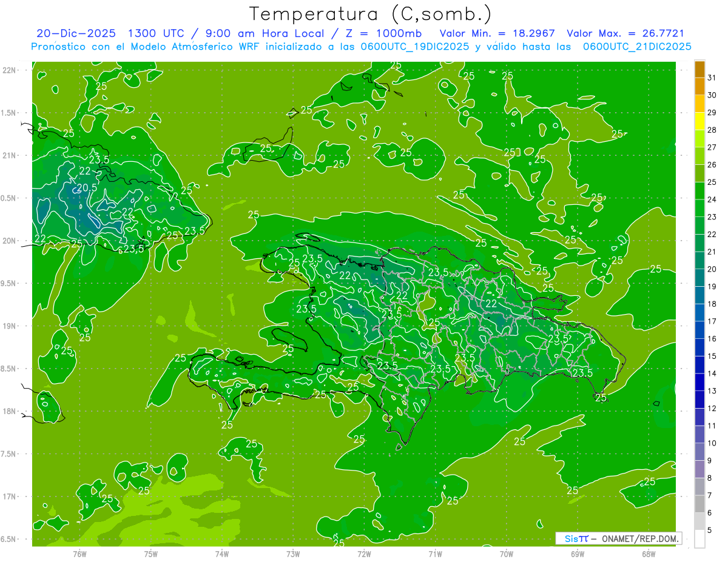Select the date text '20-Dic-2025'
This screenshot has height=562, width=728.
tap(76, 33)
